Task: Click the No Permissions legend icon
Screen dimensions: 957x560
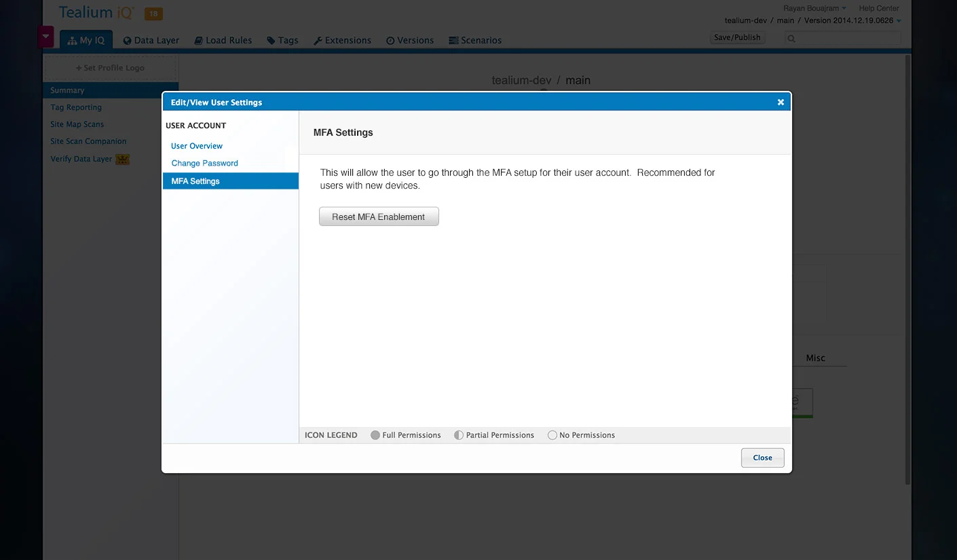Action: coord(552,435)
